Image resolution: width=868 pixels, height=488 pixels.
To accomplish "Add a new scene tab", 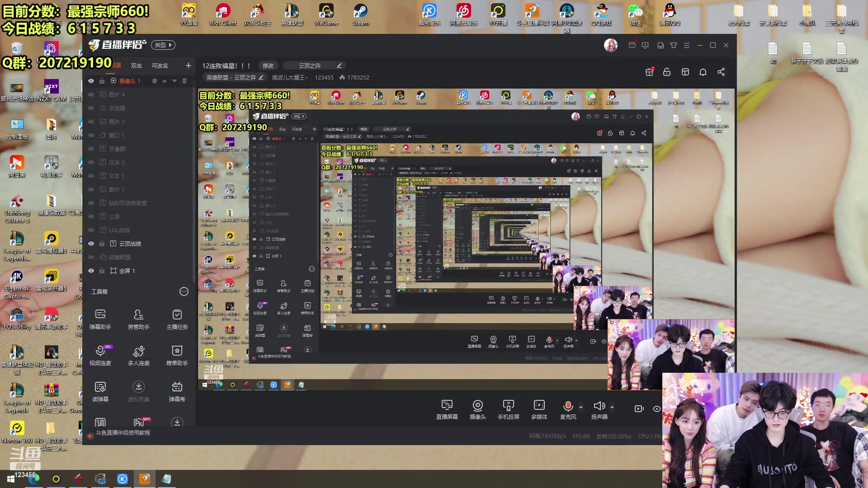I will point(189,66).
